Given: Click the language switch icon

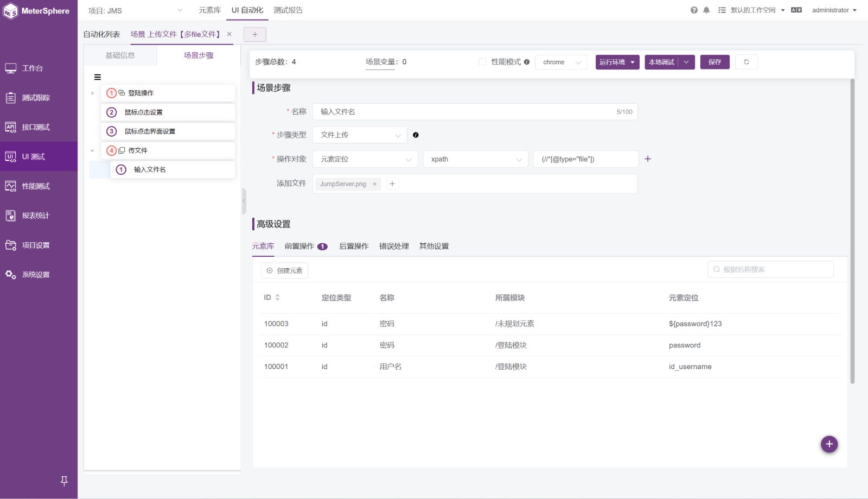Looking at the screenshot, I should pyautogui.click(x=796, y=10).
